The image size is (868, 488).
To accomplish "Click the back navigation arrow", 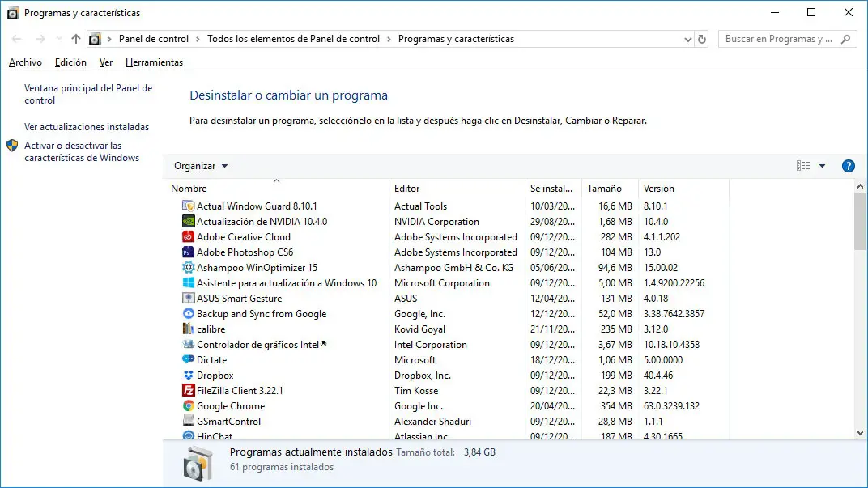I will tap(17, 39).
